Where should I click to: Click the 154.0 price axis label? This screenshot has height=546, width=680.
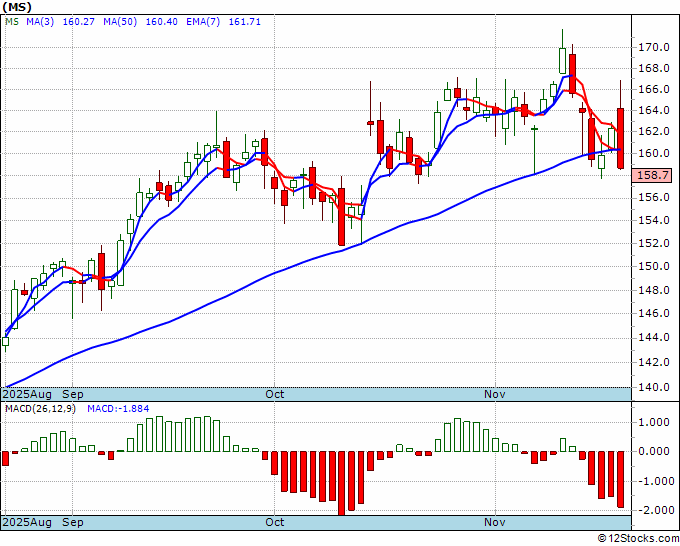[654, 220]
